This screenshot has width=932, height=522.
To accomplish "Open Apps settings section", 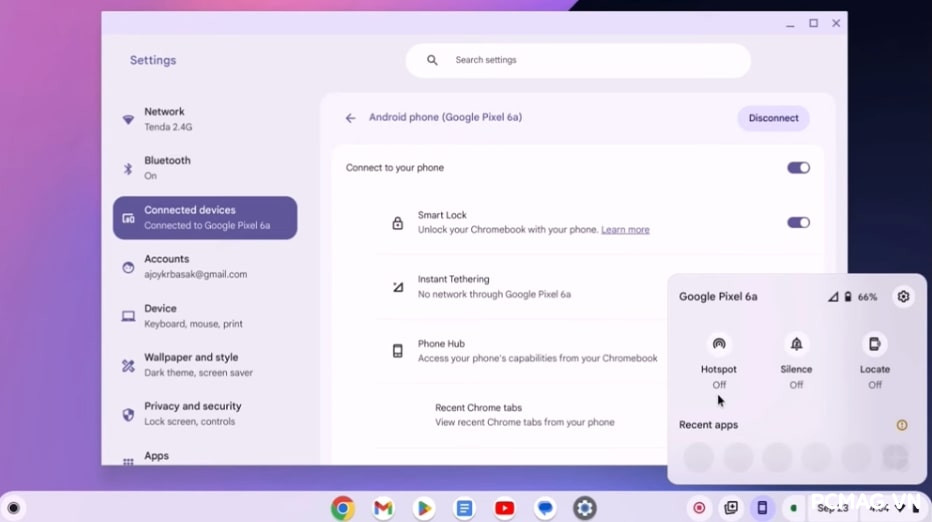I will point(204,457).
